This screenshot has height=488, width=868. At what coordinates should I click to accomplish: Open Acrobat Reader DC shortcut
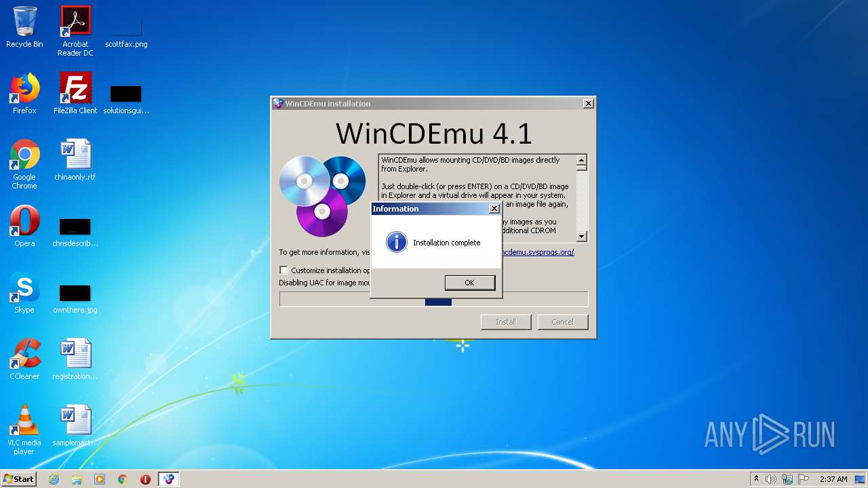(x=75, y=31)
